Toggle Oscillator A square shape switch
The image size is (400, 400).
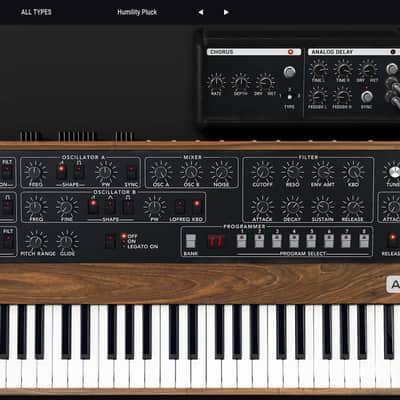[79, 172]
